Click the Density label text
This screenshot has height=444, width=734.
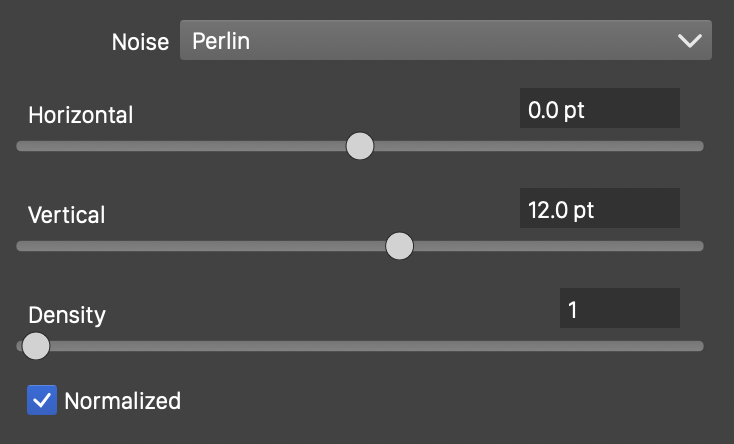pyautogui.click(x=66, y=314)
